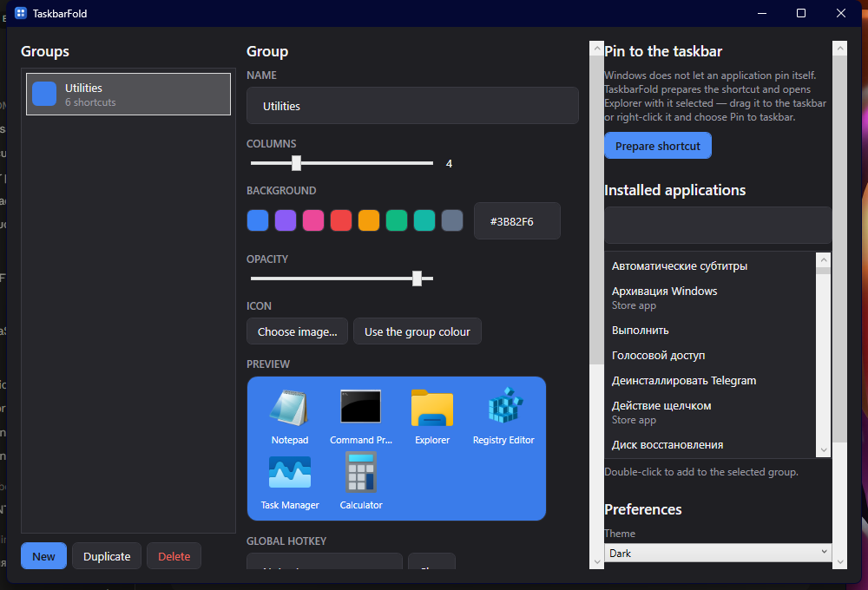Click middle panel scrollbar up arrow
Image resolution: width=868 pixels, height=590 pixels.
coord(597,49)
